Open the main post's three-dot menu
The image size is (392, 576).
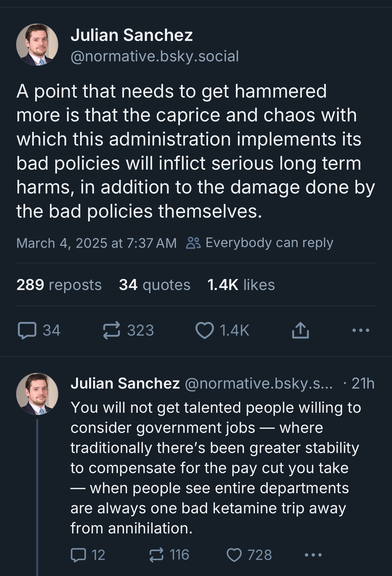coord(361,330)
